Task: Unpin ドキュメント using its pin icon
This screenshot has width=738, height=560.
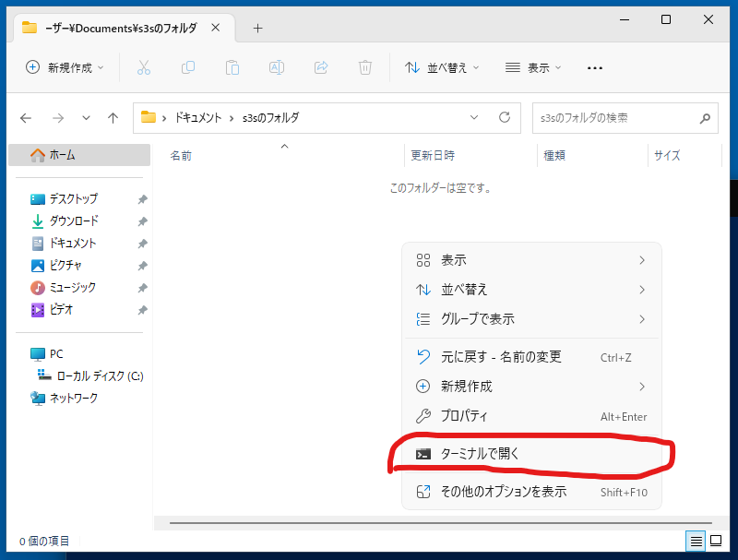Action: click(x=142, y=244)
